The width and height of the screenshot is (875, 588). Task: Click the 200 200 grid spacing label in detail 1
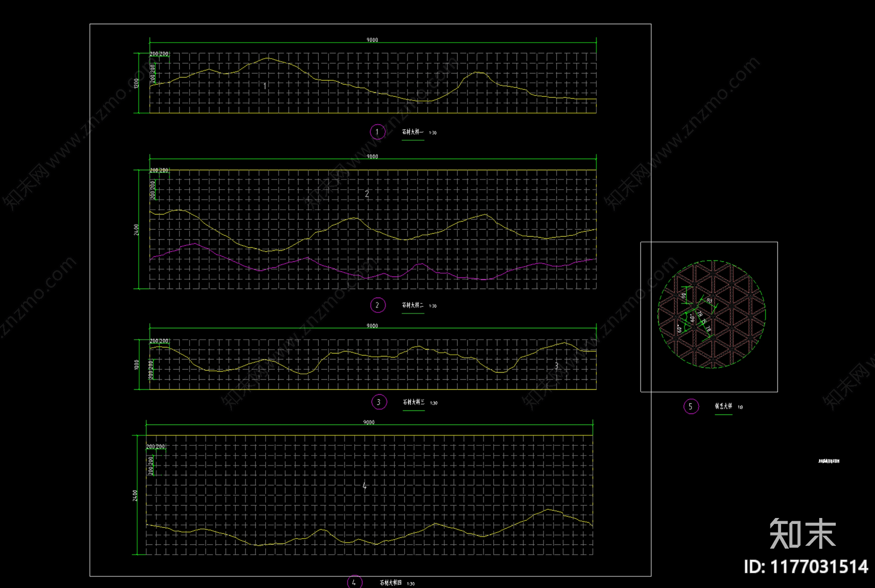point(159,54)
